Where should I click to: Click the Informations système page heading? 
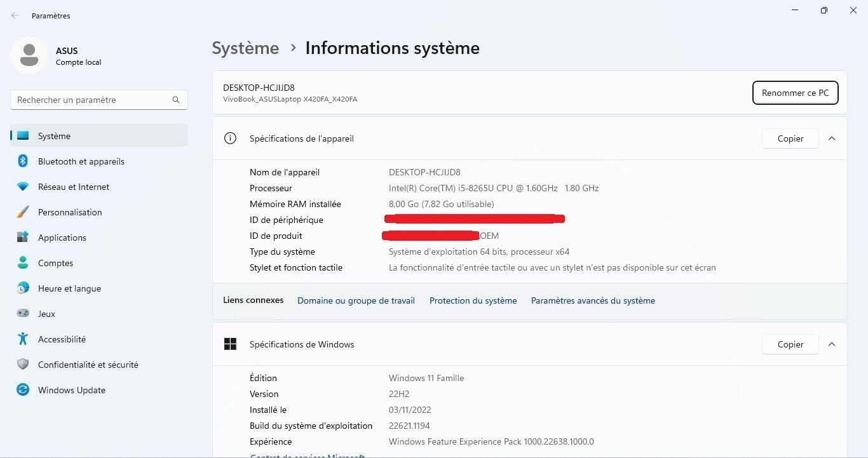coord(393,48)
